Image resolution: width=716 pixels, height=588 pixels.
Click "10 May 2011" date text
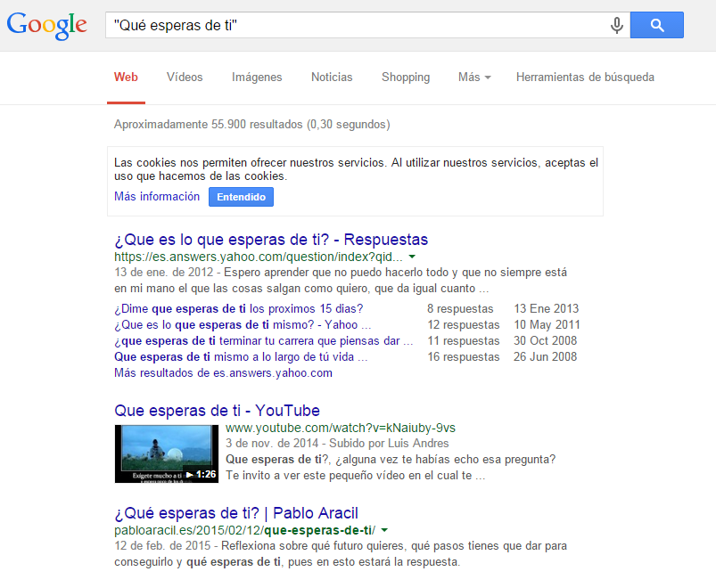coord(547,325)
